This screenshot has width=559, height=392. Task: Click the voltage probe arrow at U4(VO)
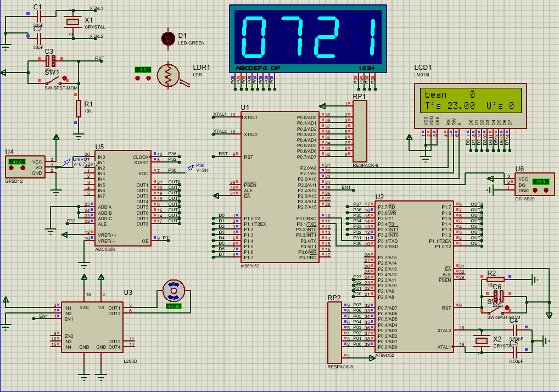point(66,163)
